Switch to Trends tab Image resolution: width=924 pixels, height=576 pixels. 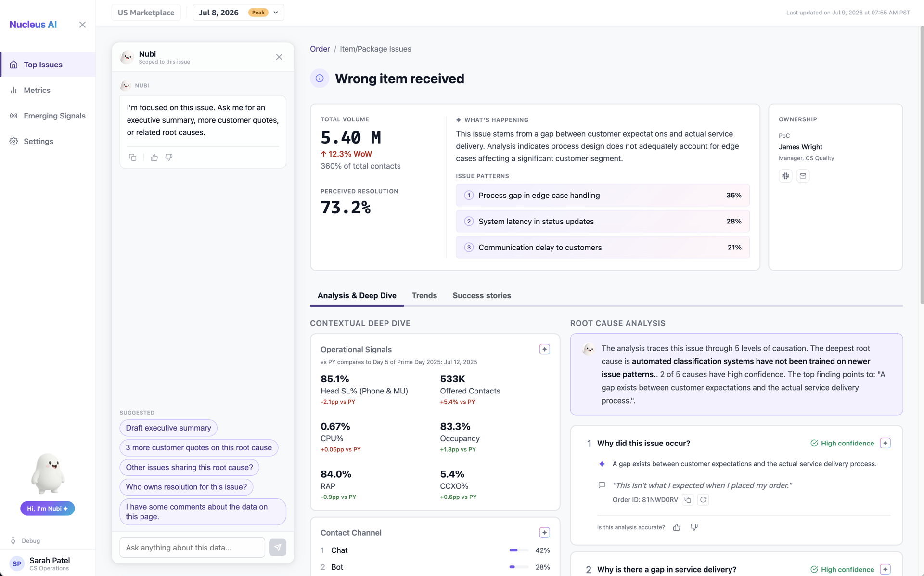coord(424,295)
